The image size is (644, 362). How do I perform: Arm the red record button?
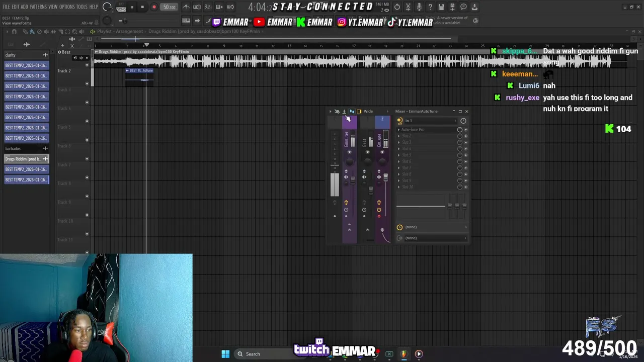click(x=154, y=7)
